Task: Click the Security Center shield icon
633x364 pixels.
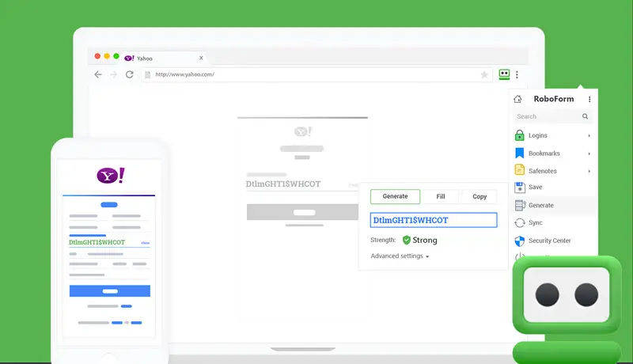Action: pos(520,241)
